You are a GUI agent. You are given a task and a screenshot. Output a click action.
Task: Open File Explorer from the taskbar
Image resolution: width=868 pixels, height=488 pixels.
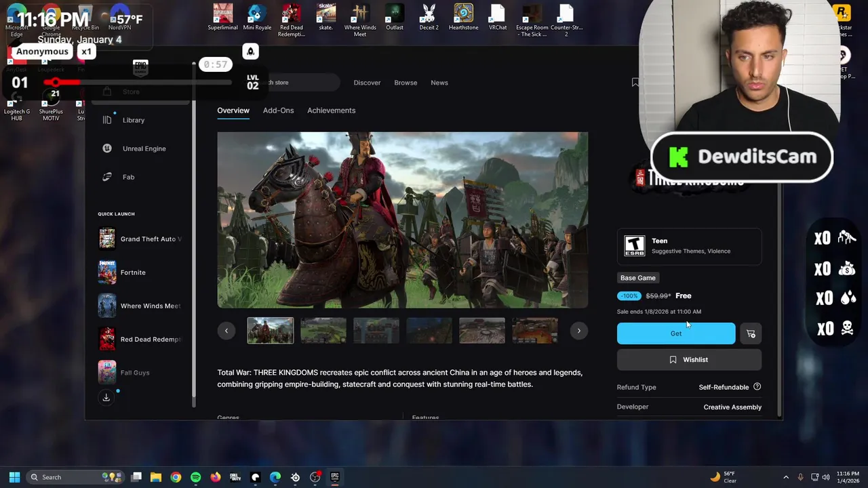pyautogui.click(x=156, y=477)
